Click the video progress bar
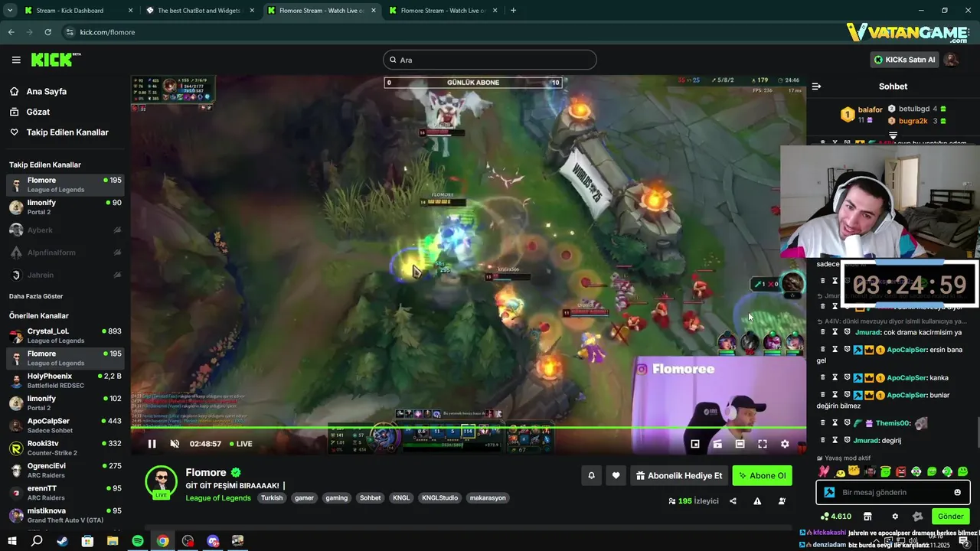The height and width of the screenshot is (551, 980). coord(469,428)
